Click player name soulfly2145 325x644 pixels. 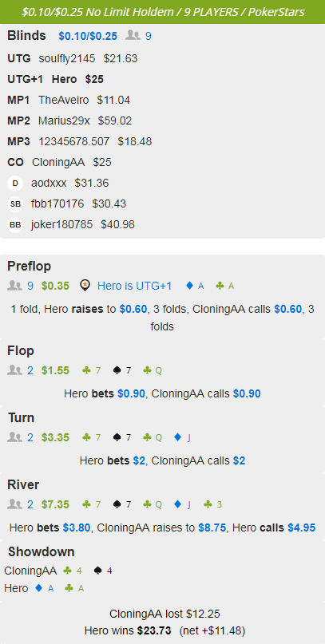click(67, 59)
